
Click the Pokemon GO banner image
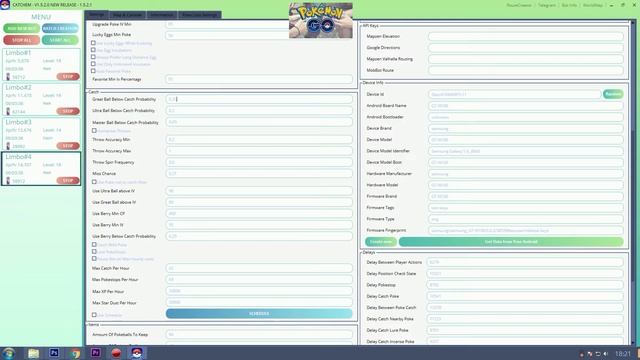[x=321, y=20]
